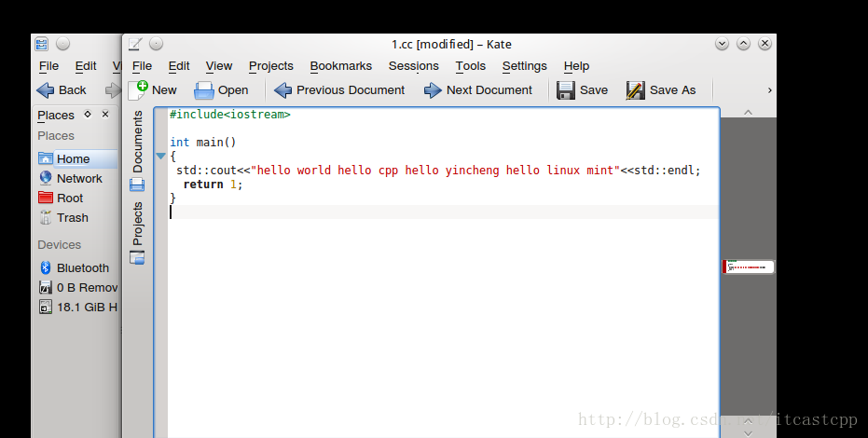
Task: Open Trash in the Places panel
Action: (77, 218)
